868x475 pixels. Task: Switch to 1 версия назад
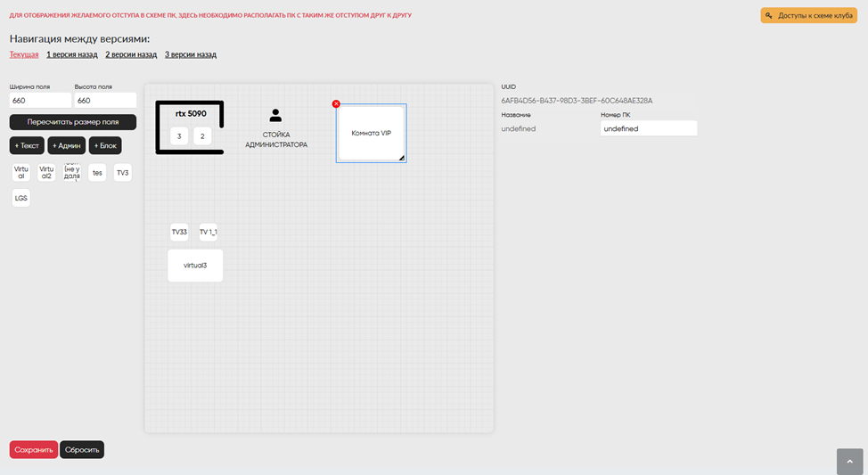[72, 54]
